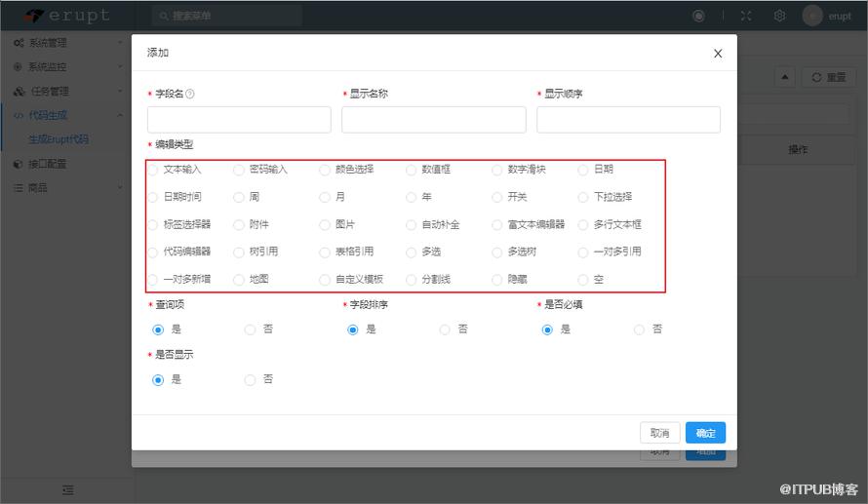
Task: Click the 取消 cancel button
Action: pyautogui.click(x=660, y=433)
